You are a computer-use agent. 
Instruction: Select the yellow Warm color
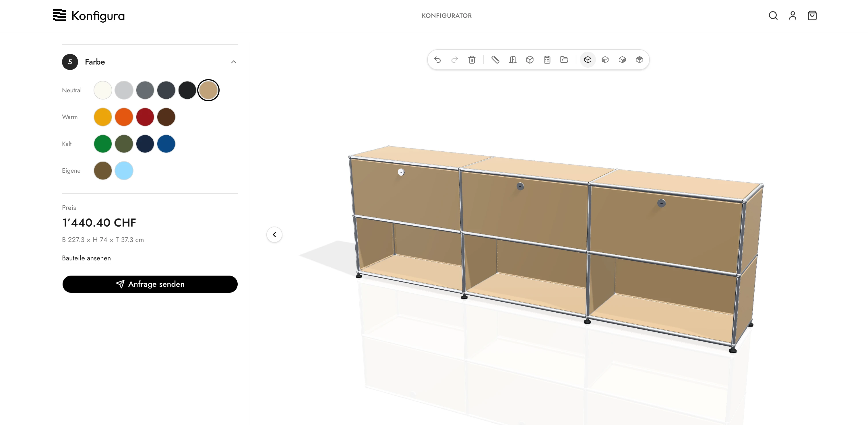click(x=103, y=117)
